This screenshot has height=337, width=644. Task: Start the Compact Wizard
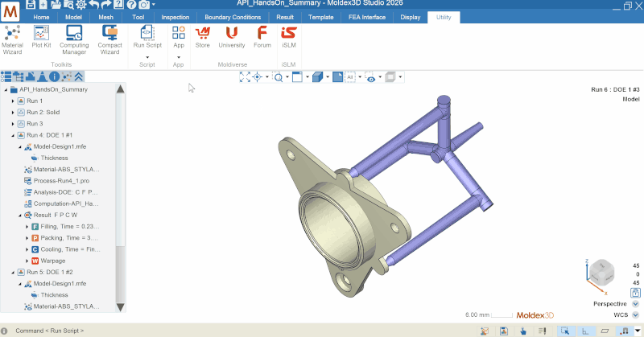110,39
